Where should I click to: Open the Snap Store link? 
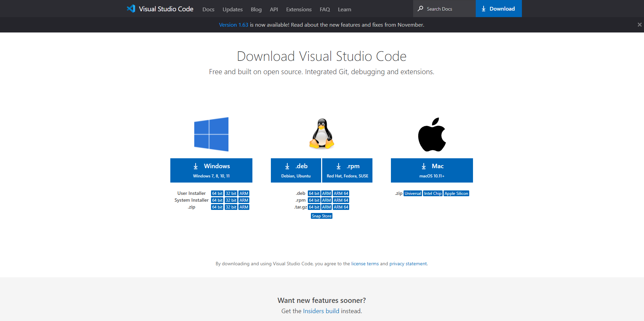pos(321,216)
